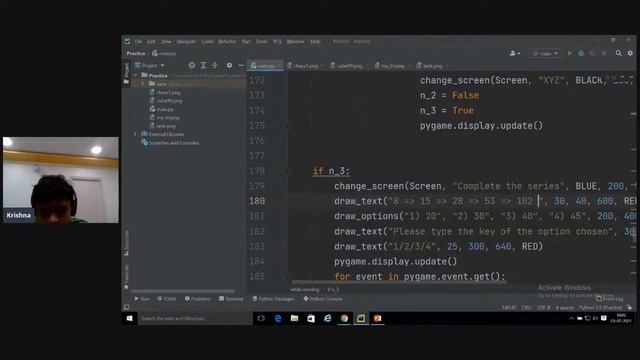Viewport: 640px width, 360px height.
Task: Switch to PyCharm in the taskbar
Action: [361, 318]
